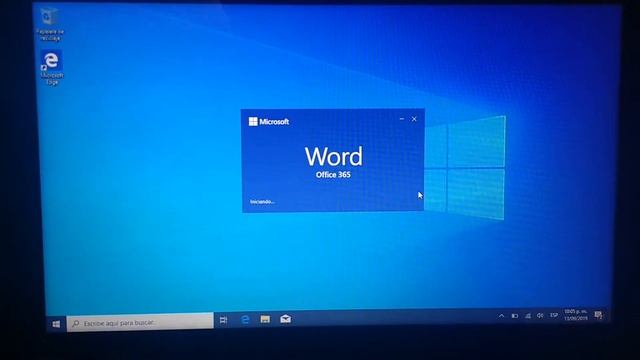640x360 pixels.
Task: Show hidden system tray icons
Action: (x=501, y=316)
